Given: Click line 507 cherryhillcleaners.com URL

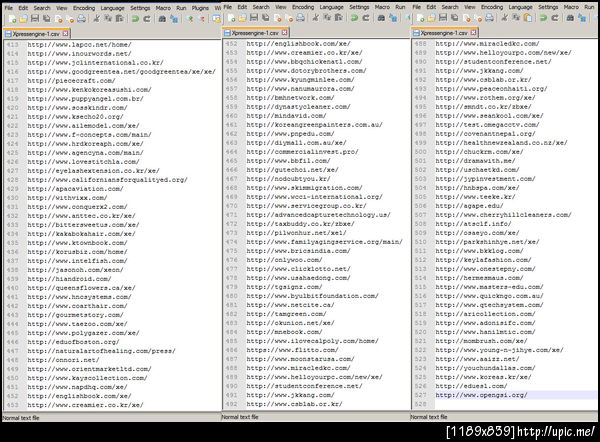Looking at the screenshot, I should [x=503, y=215].
